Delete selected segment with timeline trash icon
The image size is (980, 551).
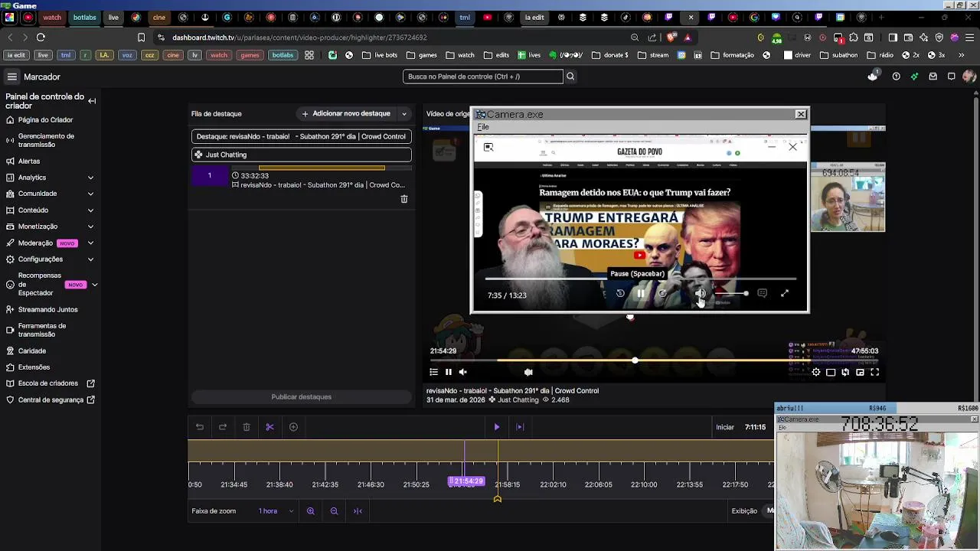click(247, 427)
